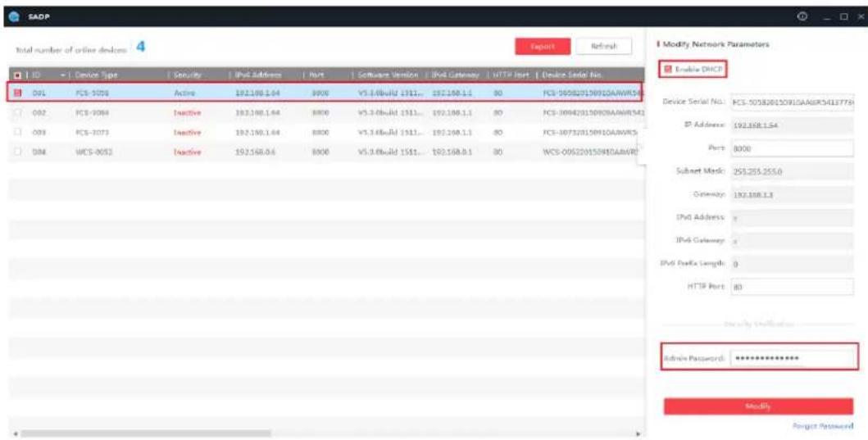Click the Admin Password field
The width and height of the screenshot is (868, 440).
point(792,358)
